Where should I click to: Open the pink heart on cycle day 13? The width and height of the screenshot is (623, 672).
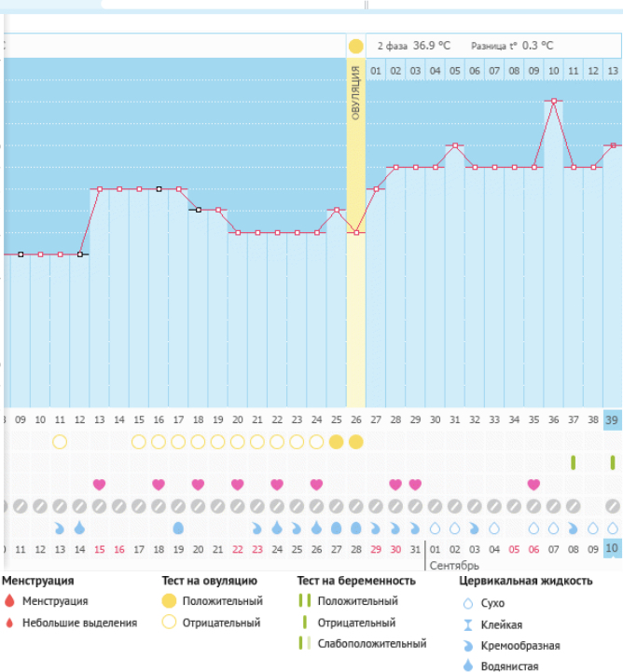click(99, 485)
